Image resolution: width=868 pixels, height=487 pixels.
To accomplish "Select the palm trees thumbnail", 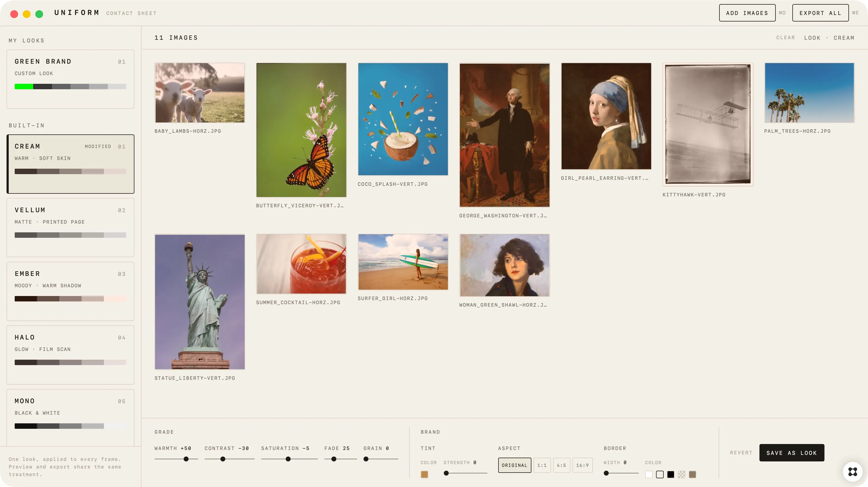I will tap(809, 93).
